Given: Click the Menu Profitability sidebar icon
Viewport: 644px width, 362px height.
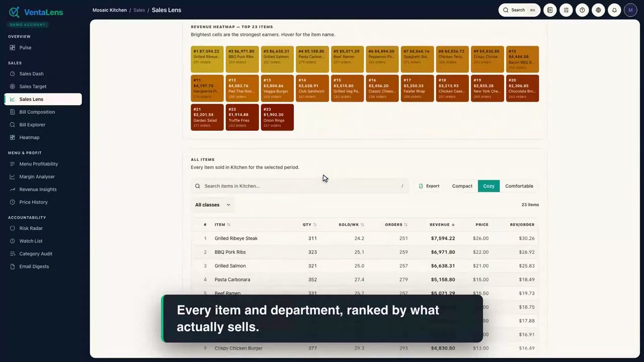Looking at the screenshot, I should click(13, 164).
